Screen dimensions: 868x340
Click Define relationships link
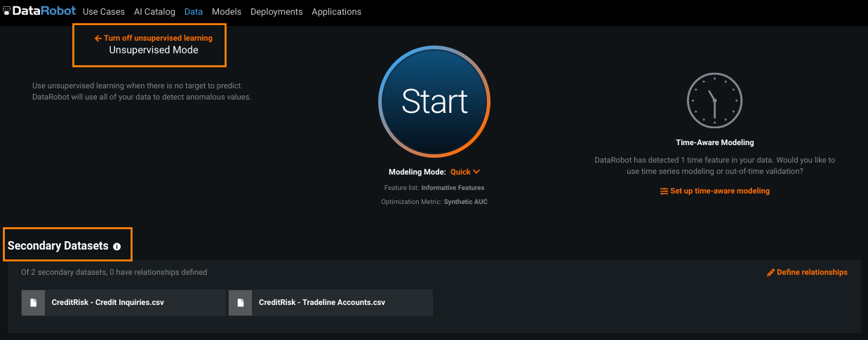pyautogui.click(x=812, y=272)
